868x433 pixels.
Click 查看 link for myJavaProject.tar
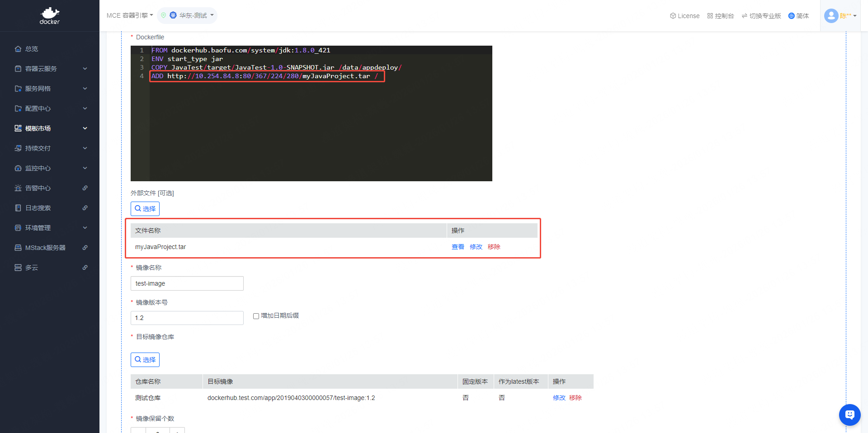click(458, 247)
